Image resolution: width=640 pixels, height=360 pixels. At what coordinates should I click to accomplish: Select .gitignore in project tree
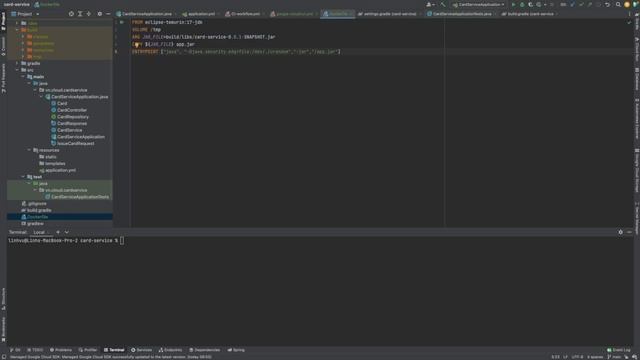[x=36, y=204]
